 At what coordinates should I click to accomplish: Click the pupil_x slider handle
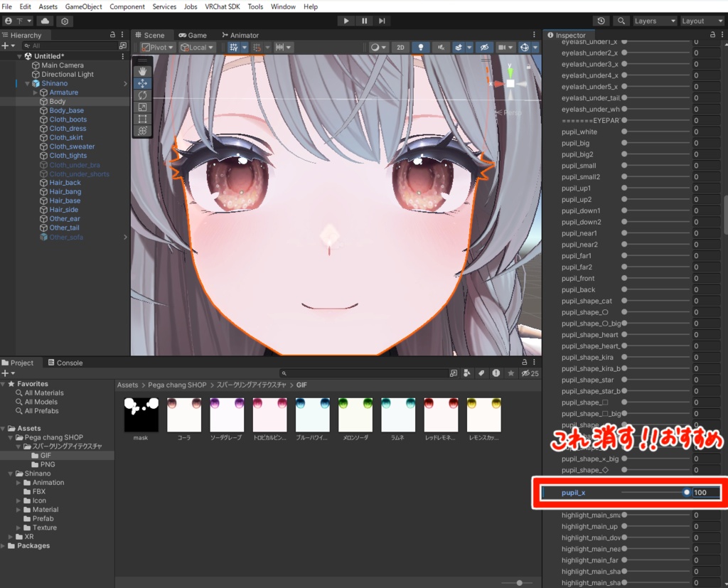point(686,492)
